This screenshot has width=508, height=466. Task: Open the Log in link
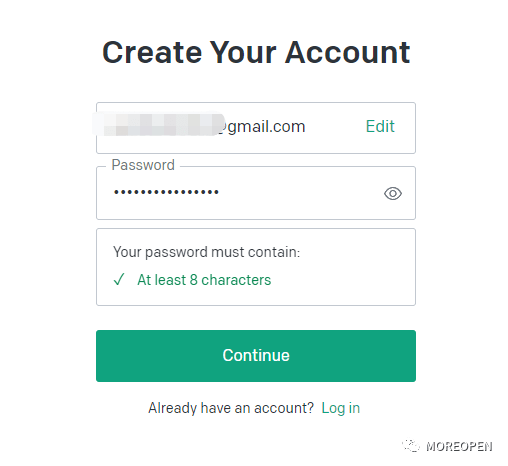(x=341, y=408)
